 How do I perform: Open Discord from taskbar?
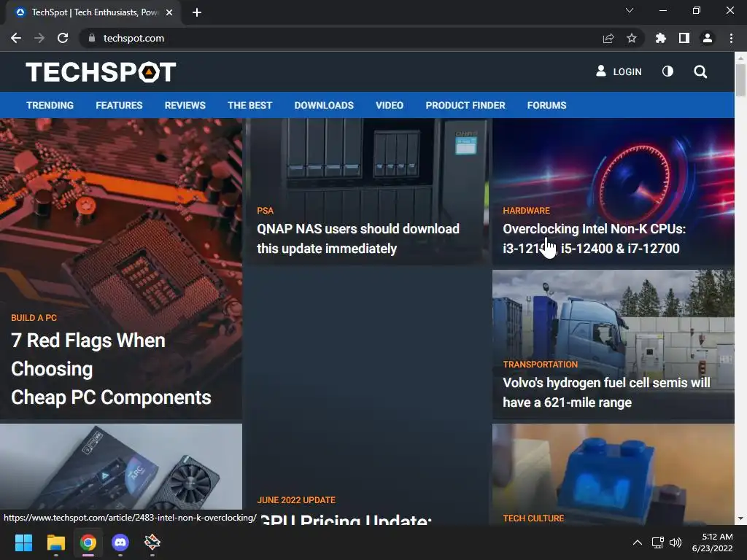click(120, 542)
